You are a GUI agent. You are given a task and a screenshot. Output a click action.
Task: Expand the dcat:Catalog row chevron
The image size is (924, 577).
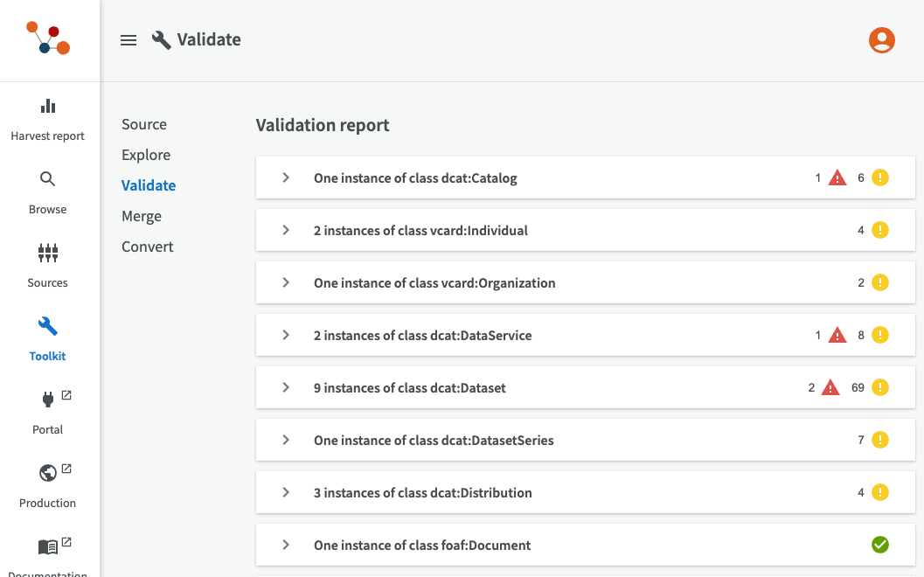(x=286, y=178)
